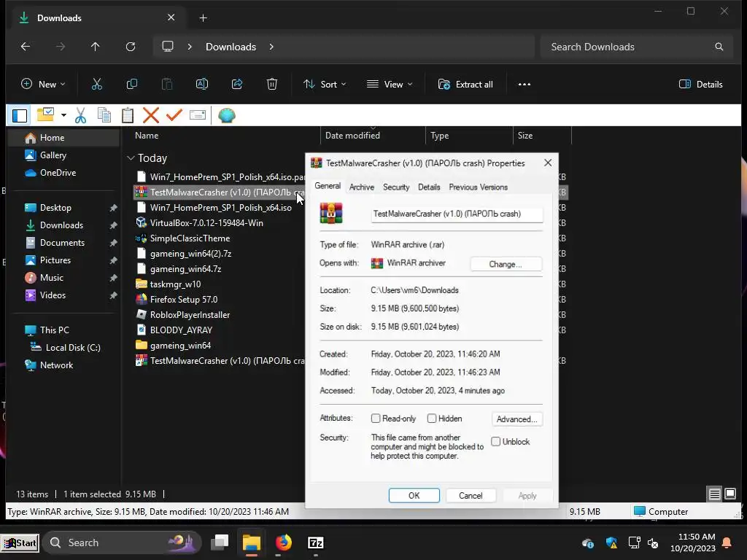Click the Search Downloads input field
747x560 pixels.
636,47
